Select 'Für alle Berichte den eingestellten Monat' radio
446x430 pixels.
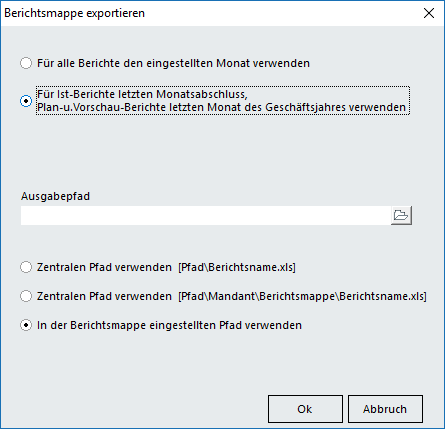pos(26,63)
